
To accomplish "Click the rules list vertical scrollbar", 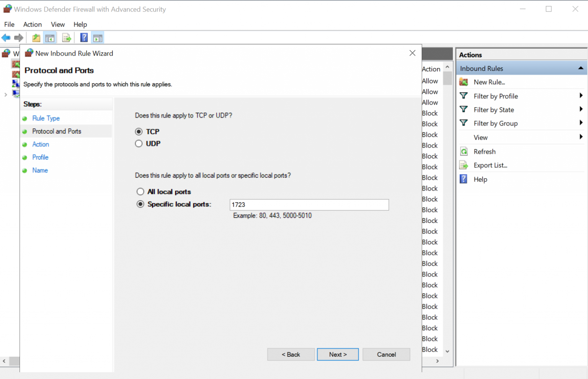I will pyautogui.click(x=447, y=211).
